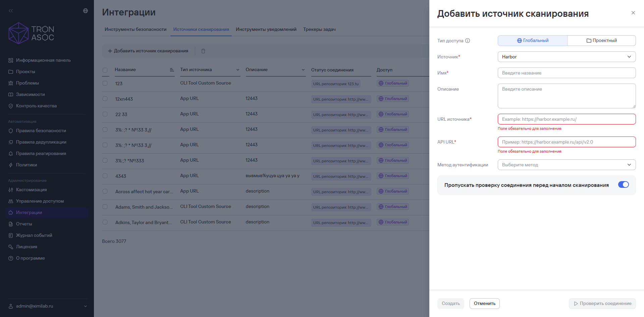Click the Отменить button

tap(485, 304)
